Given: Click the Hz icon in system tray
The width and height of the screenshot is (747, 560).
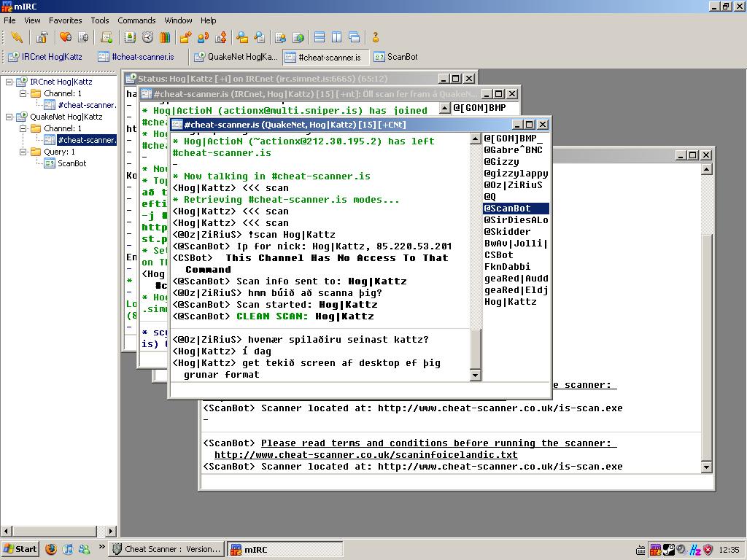Looking at the screenshot, I should 695,550.
